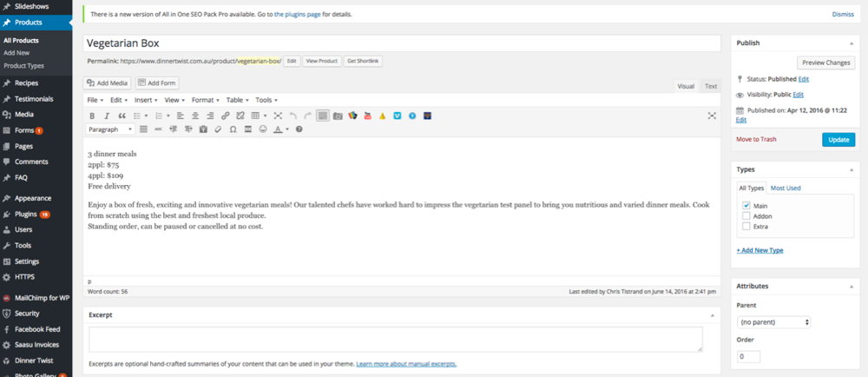Open the Parent page dropdown
This screenshot has height=377, width=868.
(773, 322)
